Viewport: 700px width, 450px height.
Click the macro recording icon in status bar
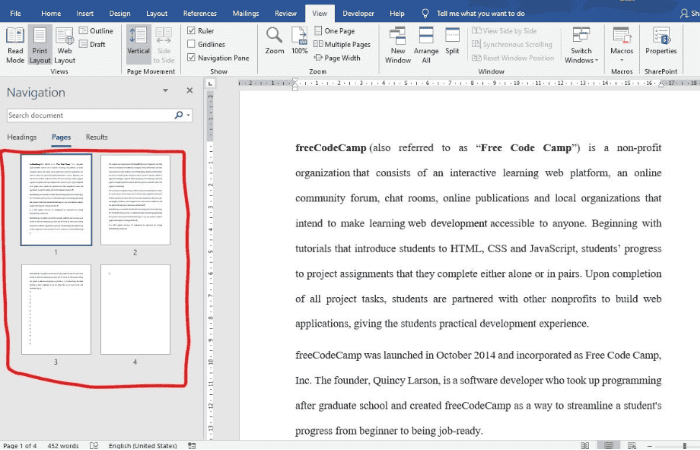pyautogui.click(x=192, y=446)
